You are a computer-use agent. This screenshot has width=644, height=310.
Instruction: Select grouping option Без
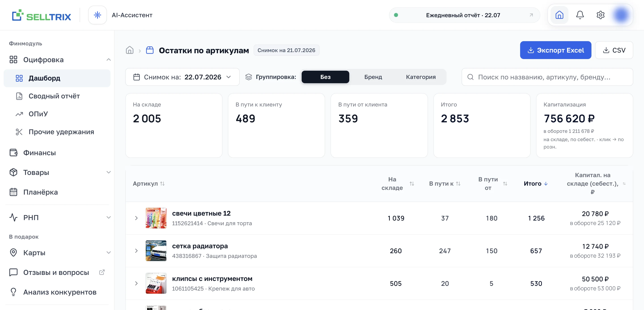[x=325, y=77]
